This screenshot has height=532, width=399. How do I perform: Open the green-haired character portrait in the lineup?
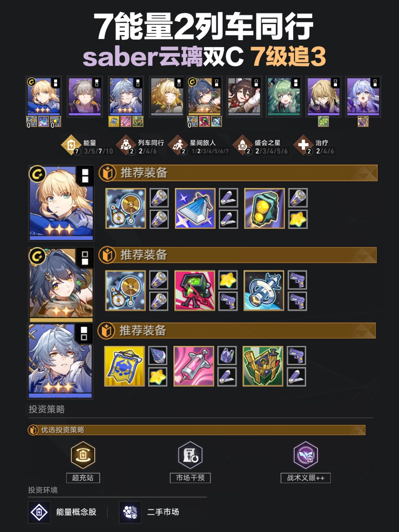tap(284, 96)
